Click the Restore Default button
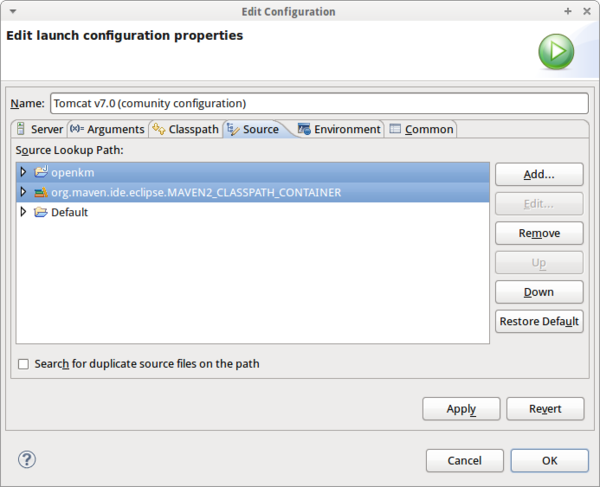The width and height of the screenshot is (600, 487). coord(539,321)
